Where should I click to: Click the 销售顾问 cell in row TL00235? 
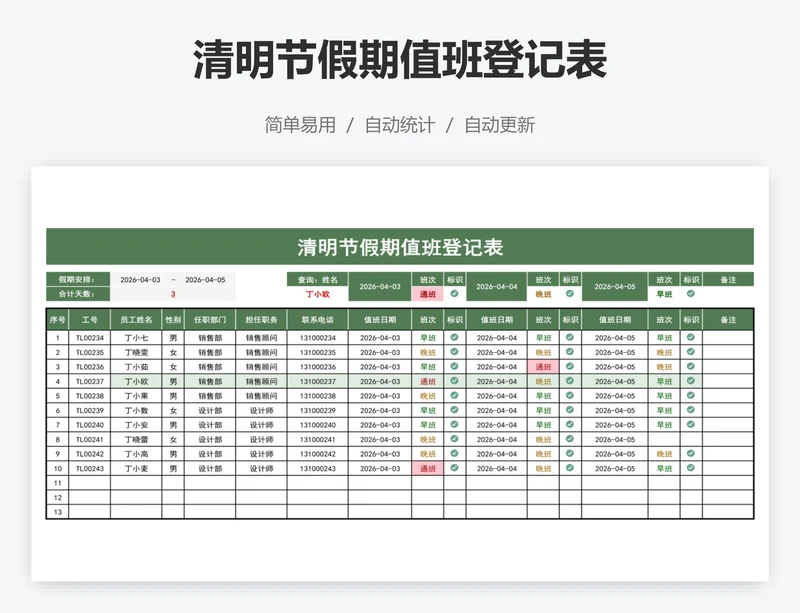click(262, 352)
